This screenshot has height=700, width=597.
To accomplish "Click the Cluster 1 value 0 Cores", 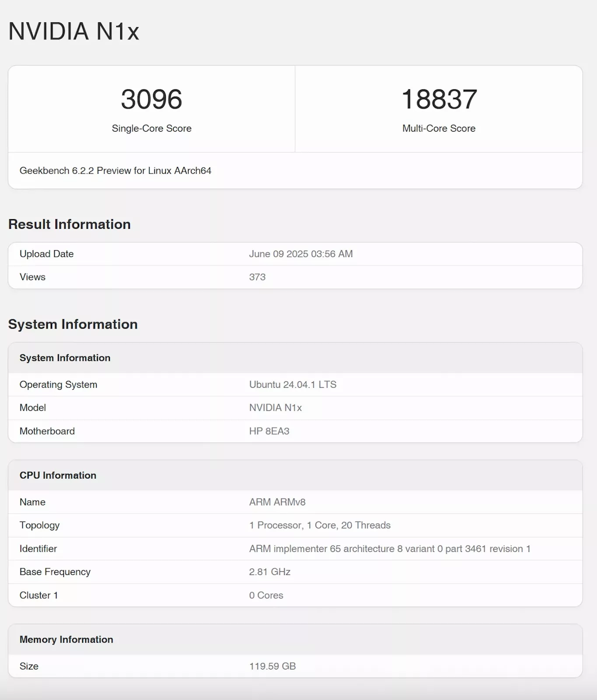I will [266, 595].
